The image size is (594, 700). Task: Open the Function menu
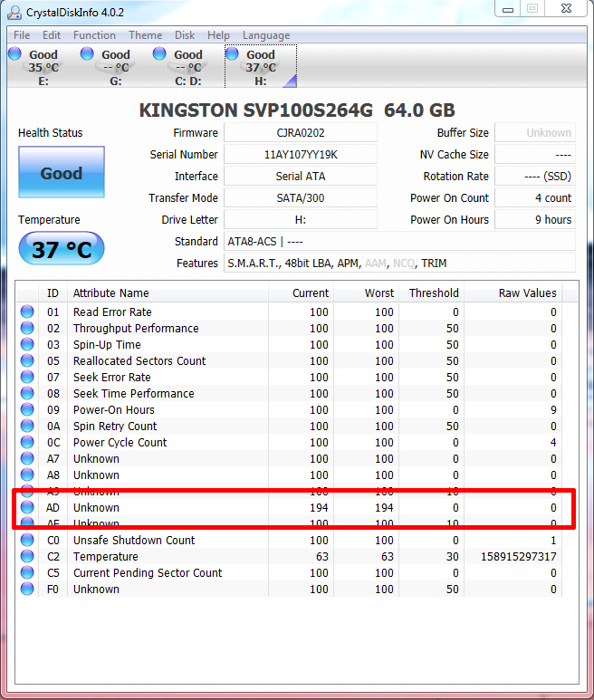tap(94, 35)
